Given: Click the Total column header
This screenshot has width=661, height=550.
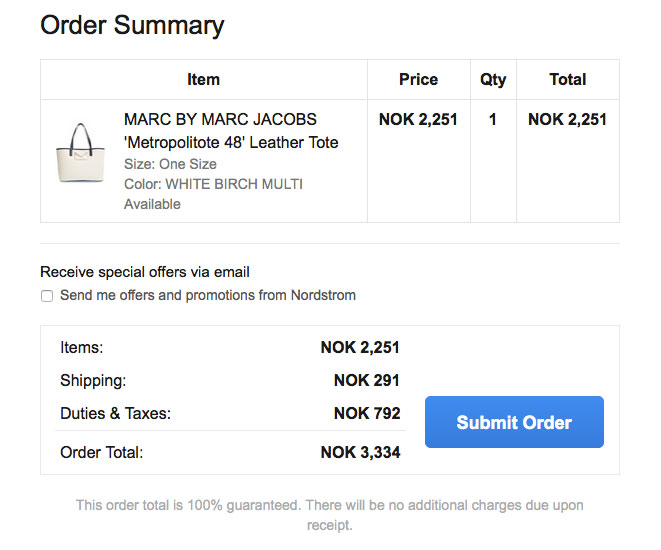Looking at the screenshot, I should pos(568,80).
